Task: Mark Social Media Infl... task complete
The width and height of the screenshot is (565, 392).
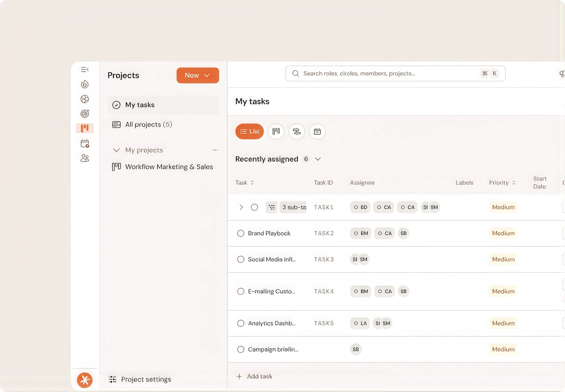Action: tap(241, 259)
